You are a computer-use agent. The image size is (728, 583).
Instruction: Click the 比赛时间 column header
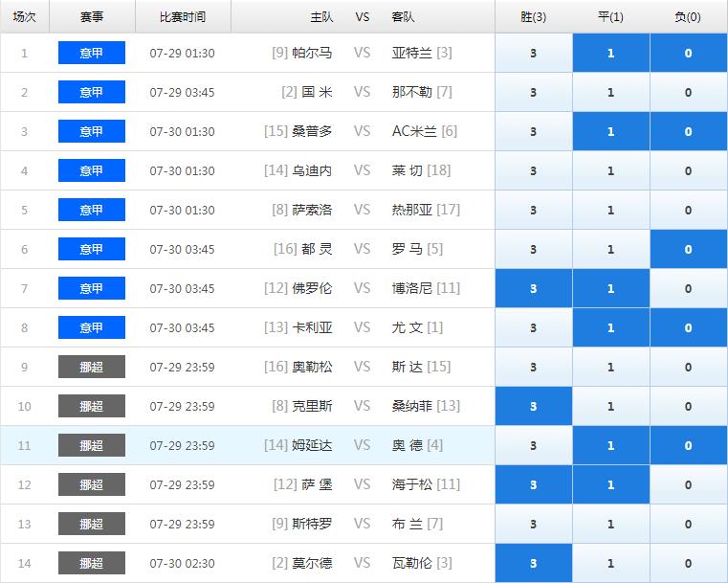(x=182, y=16)
